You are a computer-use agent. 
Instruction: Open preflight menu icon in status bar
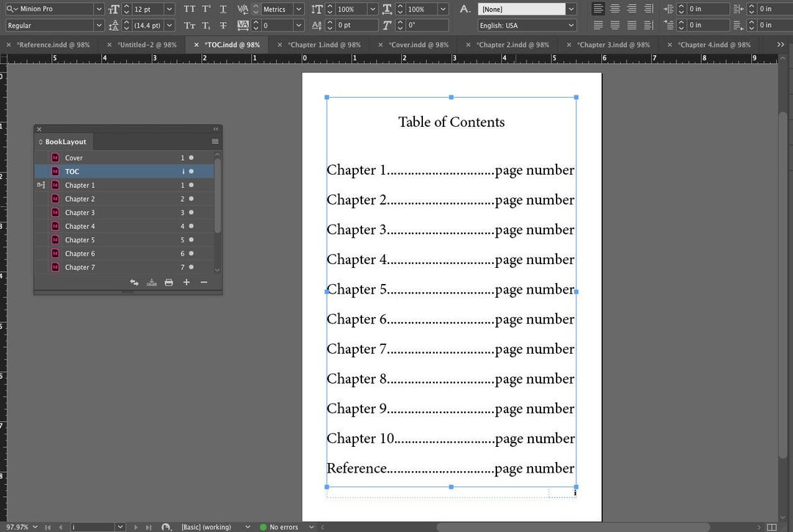311,527
